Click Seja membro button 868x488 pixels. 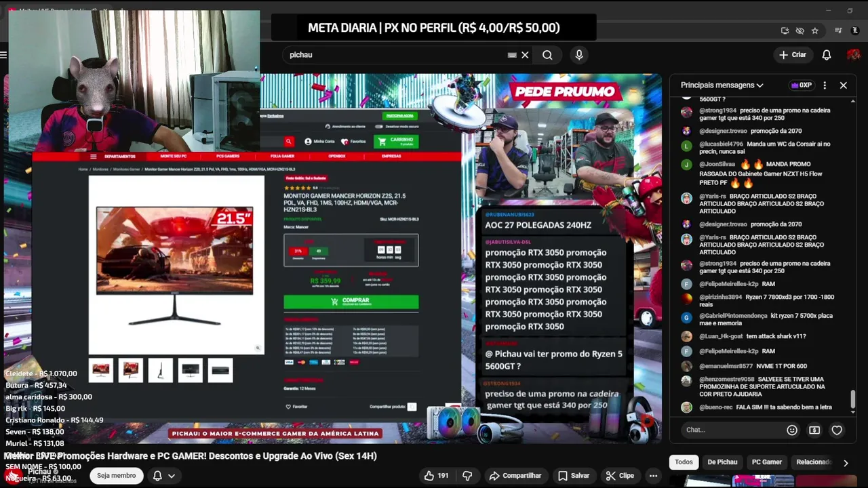click(x=117, y=476)
